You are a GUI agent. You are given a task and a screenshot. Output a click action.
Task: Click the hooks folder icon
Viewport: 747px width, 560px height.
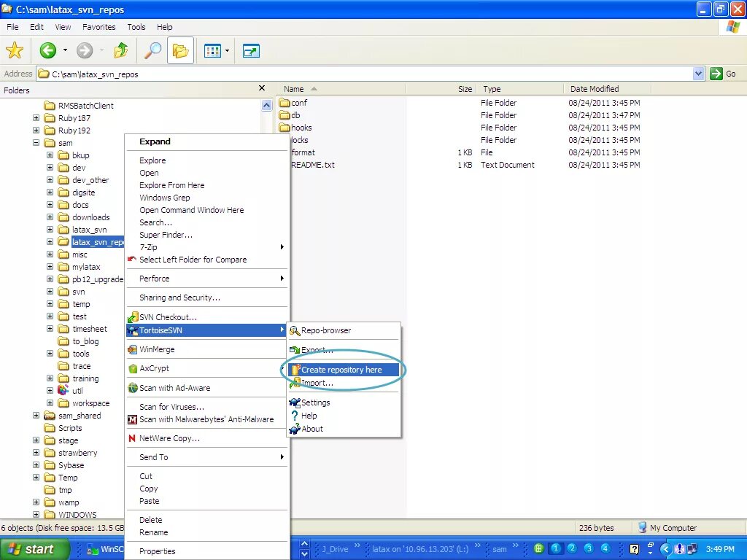coord(285,127)
